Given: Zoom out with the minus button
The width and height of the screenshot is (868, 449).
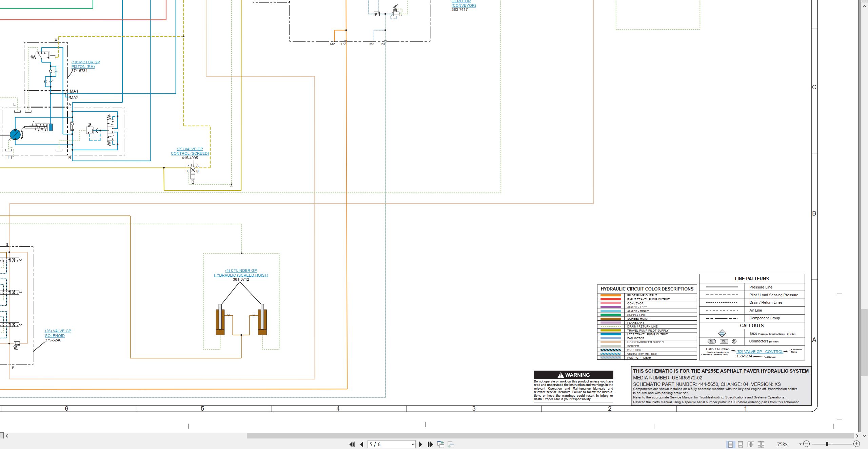Looking at the screenshot, I should (x=807, y=444).
